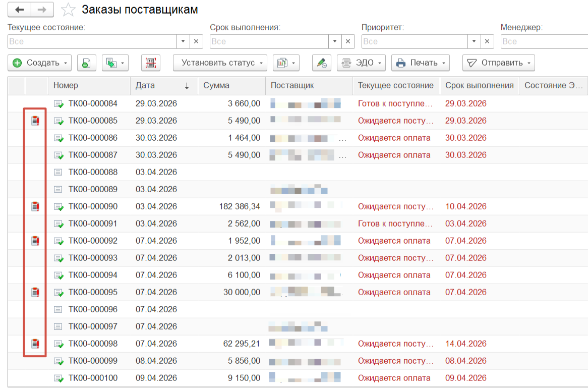Click the posted document icon of ТК00-000084

coord(58,104)
